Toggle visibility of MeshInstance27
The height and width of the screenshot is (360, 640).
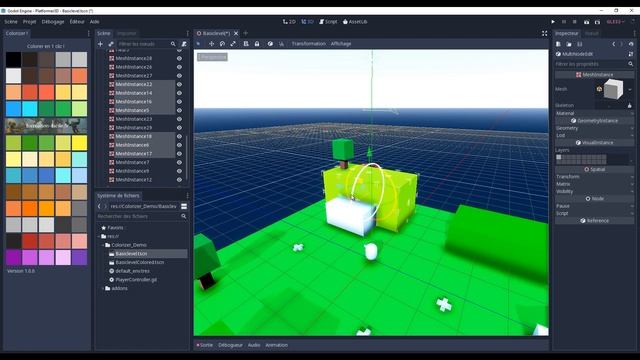[x=179, y=76]
